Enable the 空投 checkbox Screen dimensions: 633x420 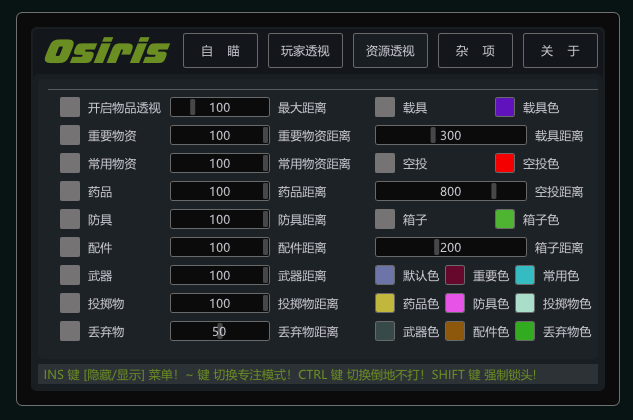tap(385, 163)
